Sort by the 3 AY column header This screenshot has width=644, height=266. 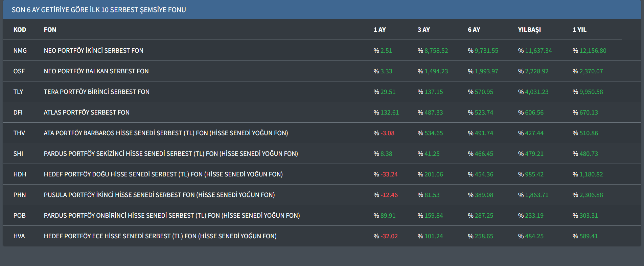423,30
